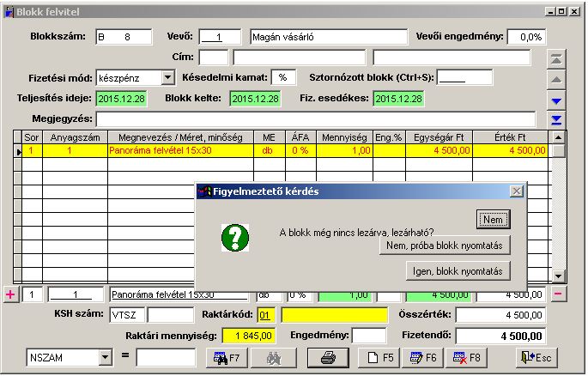Maximize the Blokk felvitel window
Viewport: 588px width, 376px height.
[x=561, y=12]
